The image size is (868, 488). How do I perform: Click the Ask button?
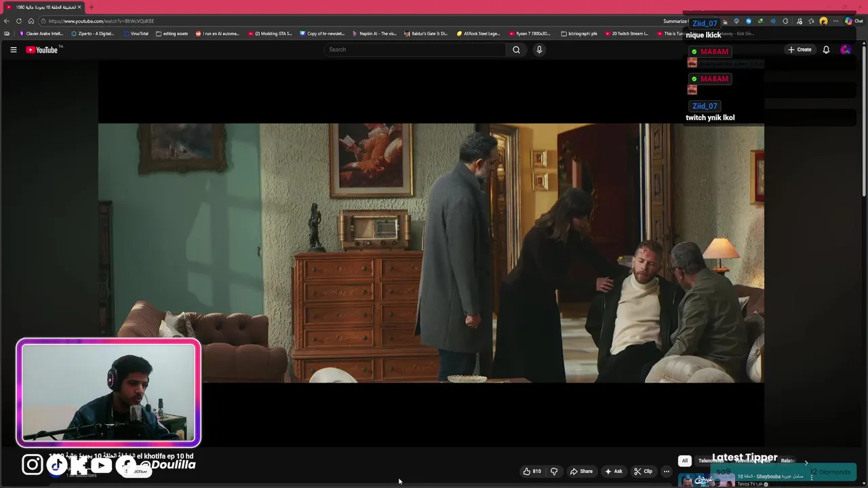coord(614,471)
